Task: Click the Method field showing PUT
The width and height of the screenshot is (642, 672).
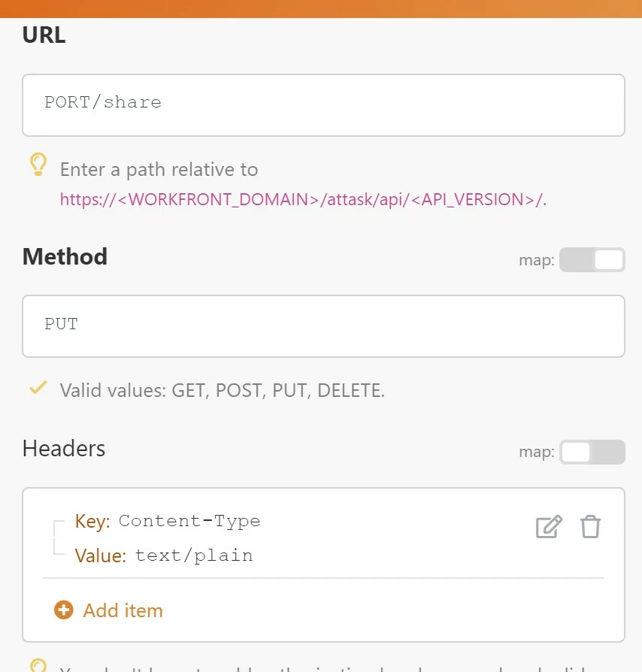Action: tap(323, 326)
